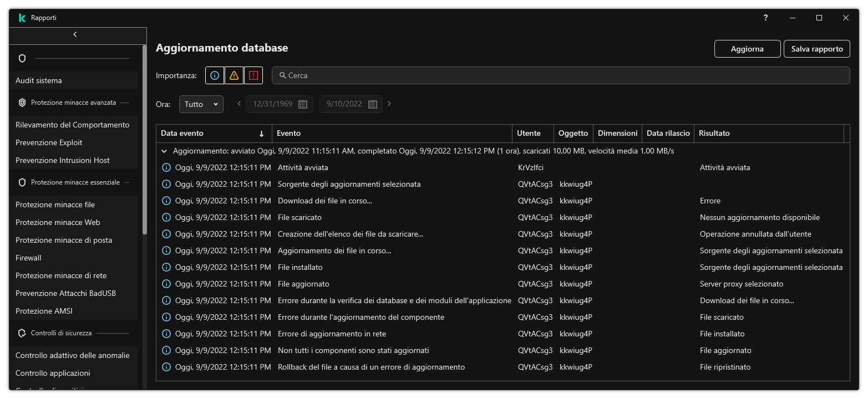This screenshot has height=399, width=868.
Task: Open the end date calendar picker
Action: click(373, 104)
